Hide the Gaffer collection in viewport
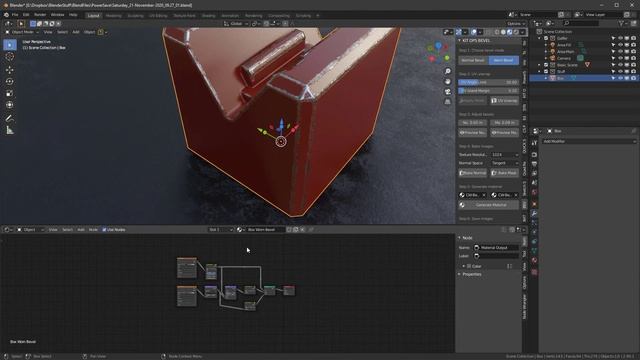The image size is (640, 360). click(x=620, y=38)
